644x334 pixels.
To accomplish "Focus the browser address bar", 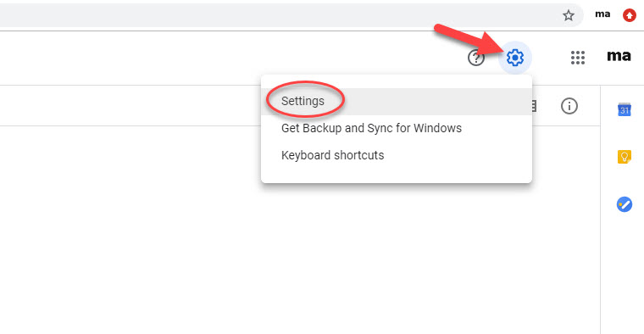I will [x=280, y=15].
